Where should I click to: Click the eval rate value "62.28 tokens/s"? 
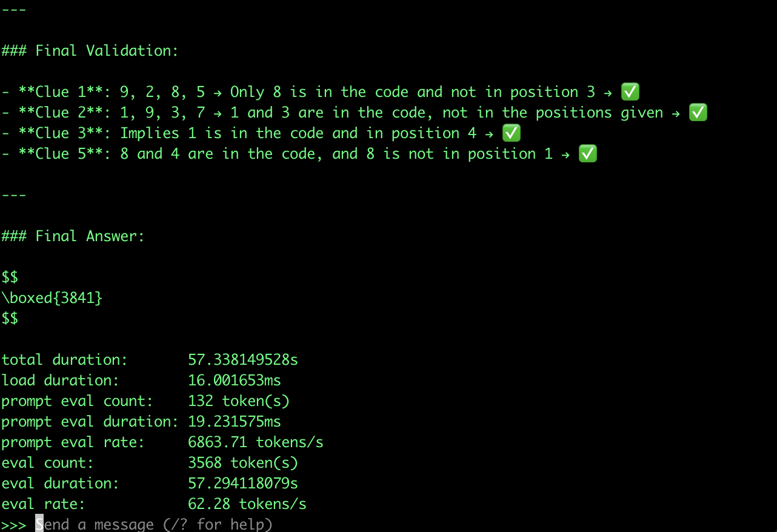[247, 504]
